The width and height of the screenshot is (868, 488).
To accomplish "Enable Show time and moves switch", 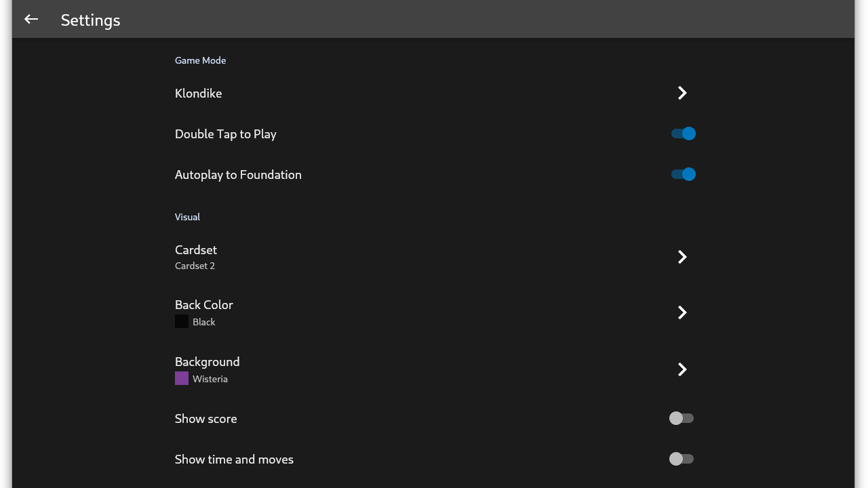I will pyautogui.click(x=682, y=459).
